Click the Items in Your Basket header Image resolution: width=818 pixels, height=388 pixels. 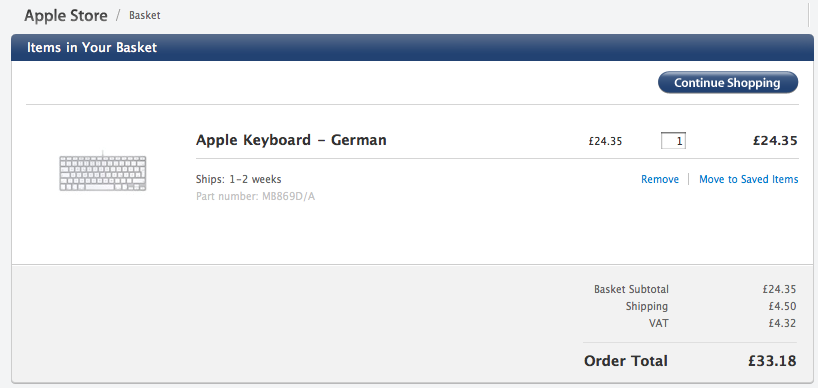point(92,47)
